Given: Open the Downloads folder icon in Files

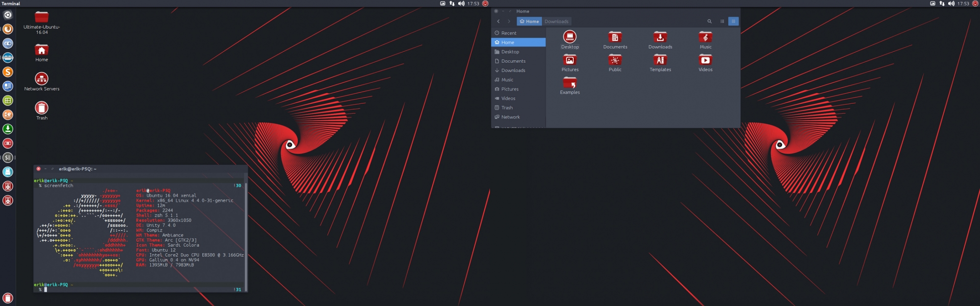Looking at the screenshot, I should click(x=660, y=40).
